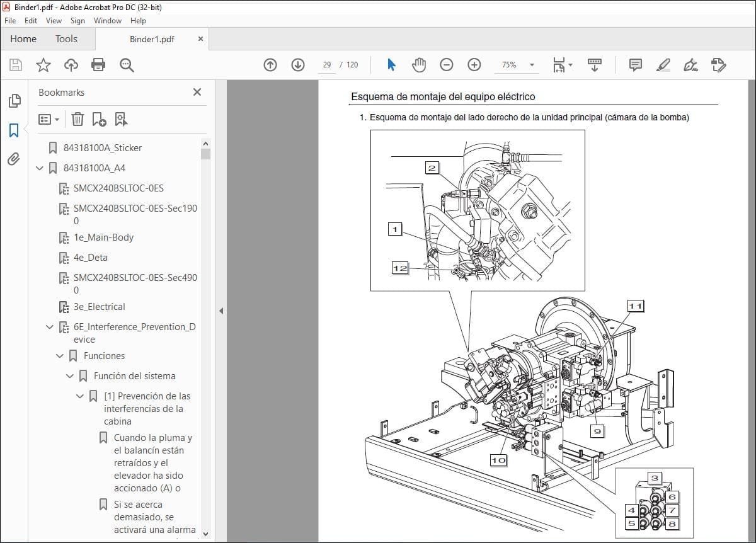Collapse the Funciones bookmark branch

pyautogui.click(x=60, y=356)
